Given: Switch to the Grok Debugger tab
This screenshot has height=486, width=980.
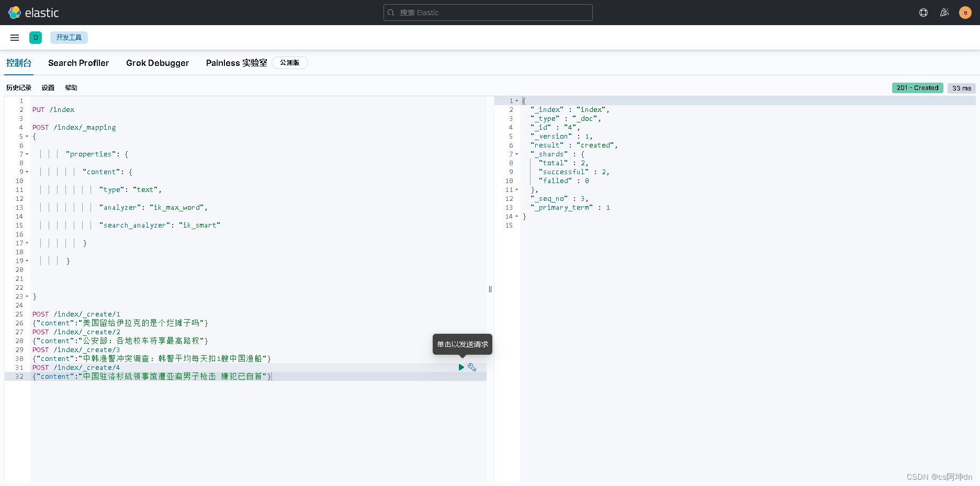Looking at the screenshot, I should click(x=157, y=63).
